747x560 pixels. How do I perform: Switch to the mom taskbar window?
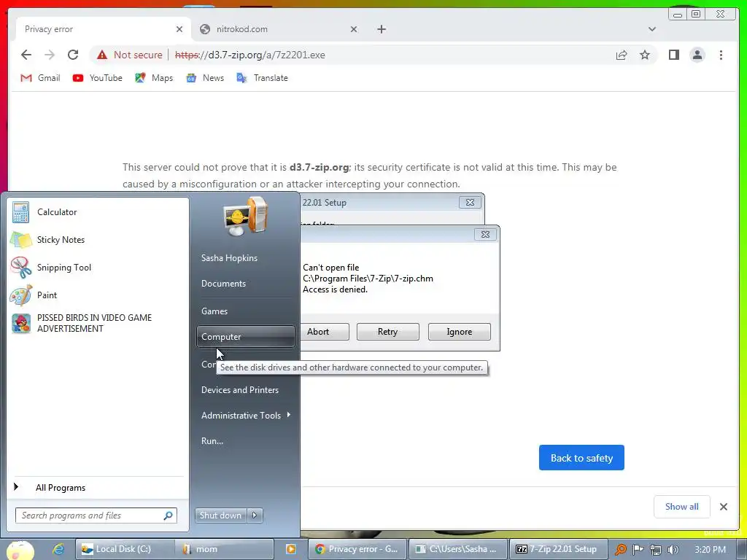[225, 549]
